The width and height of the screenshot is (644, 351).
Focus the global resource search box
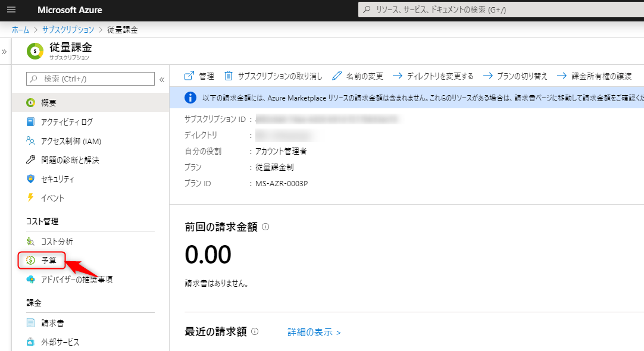[501, 10]
